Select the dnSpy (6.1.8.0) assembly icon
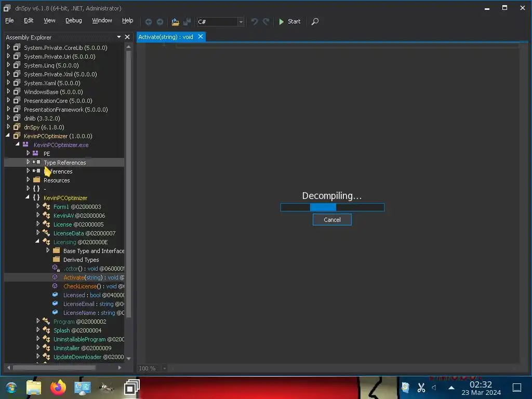Viewport: 532px width, 399px height. coord(17,127)
